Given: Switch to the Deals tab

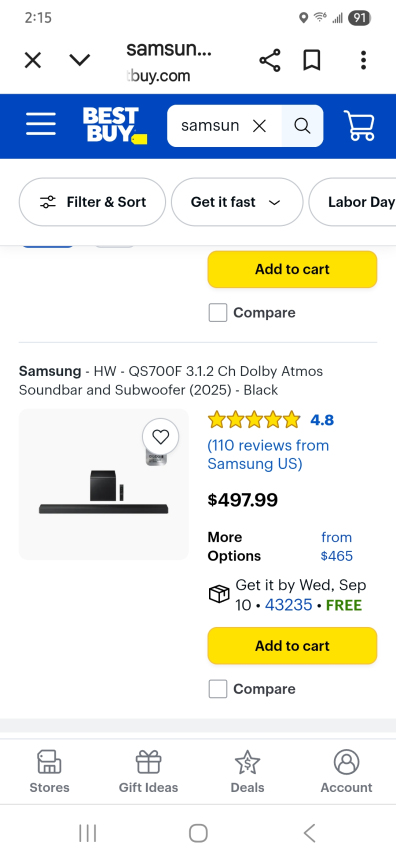Looking at the screenshot, I should click(x=247, y=772).
